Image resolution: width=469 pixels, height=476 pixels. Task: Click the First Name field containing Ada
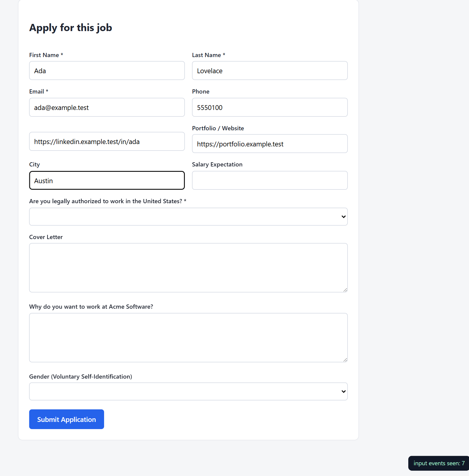coord(107,71)
